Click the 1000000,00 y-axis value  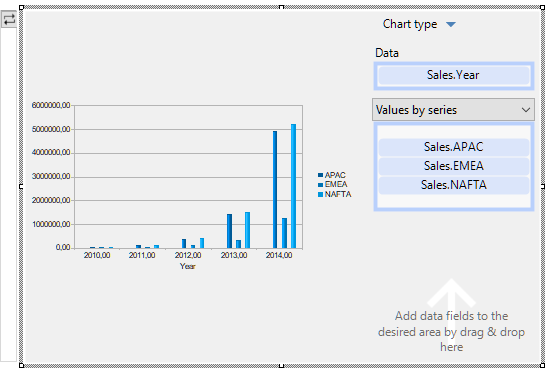(x=51, y=224)
